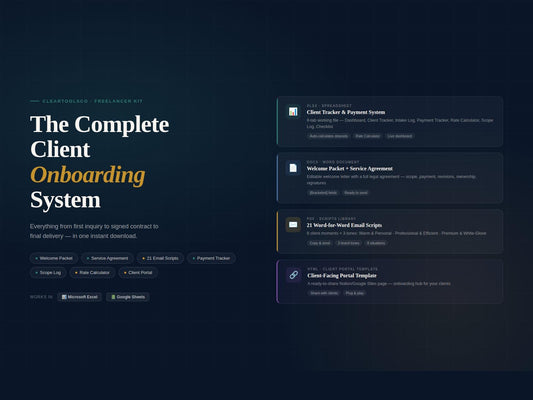Screen dimensions: 533x400
Task: Select the Service Agreement pill
Action: [107, 258]
